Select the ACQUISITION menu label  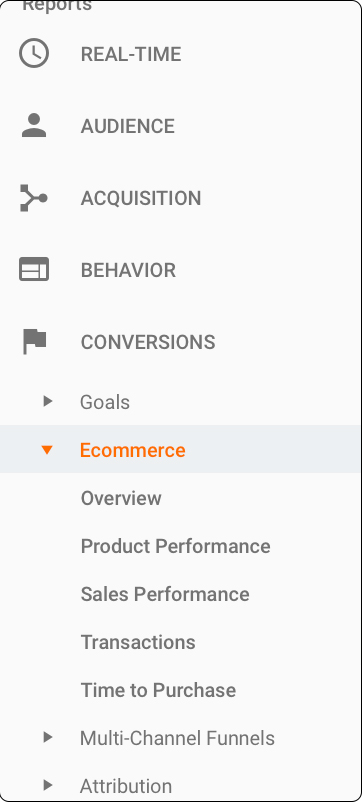coord(141,198)
